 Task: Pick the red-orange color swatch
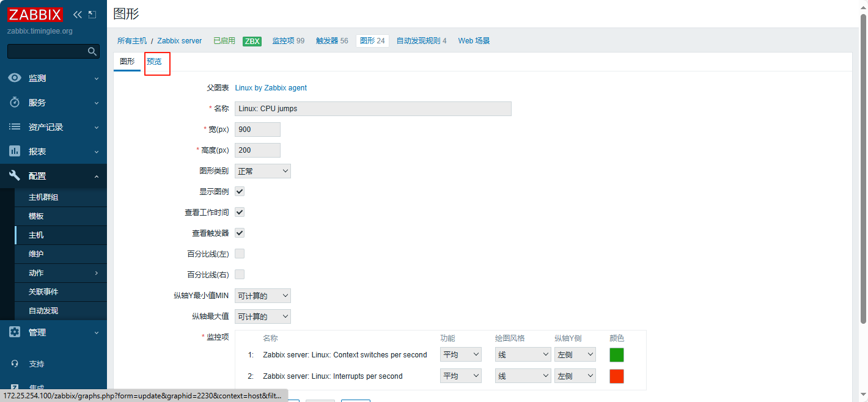tap(617, 376)
